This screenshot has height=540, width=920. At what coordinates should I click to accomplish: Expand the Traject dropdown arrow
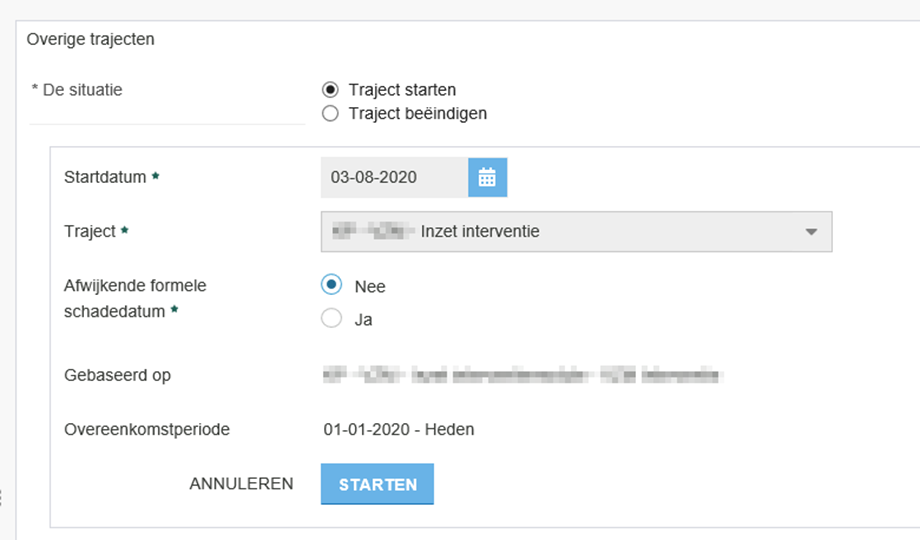point(811,232)
